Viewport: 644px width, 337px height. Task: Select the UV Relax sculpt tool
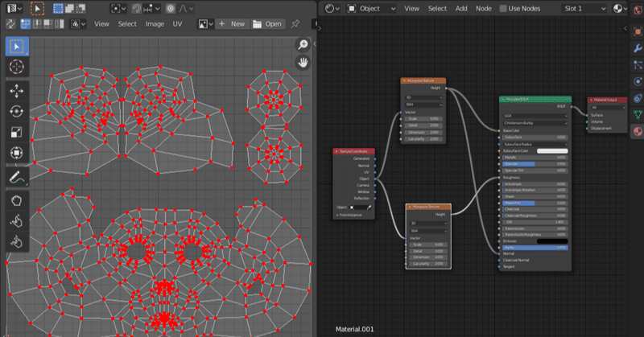tap(17, 221)
